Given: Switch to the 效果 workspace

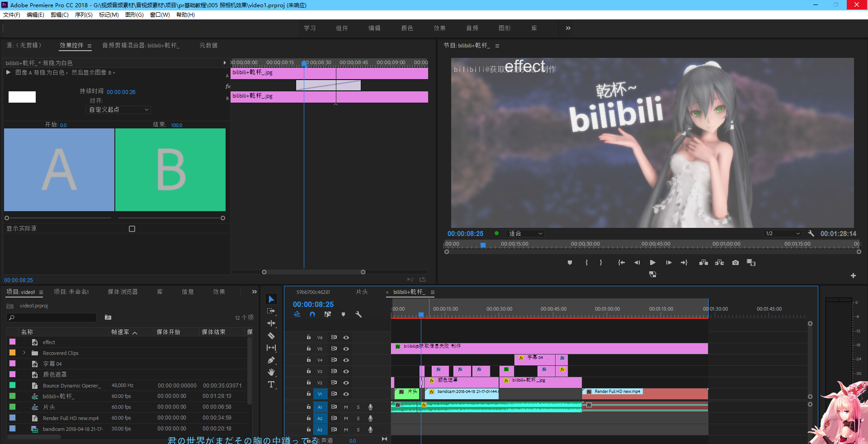Looking at the screenshot, I should point(439,28).
